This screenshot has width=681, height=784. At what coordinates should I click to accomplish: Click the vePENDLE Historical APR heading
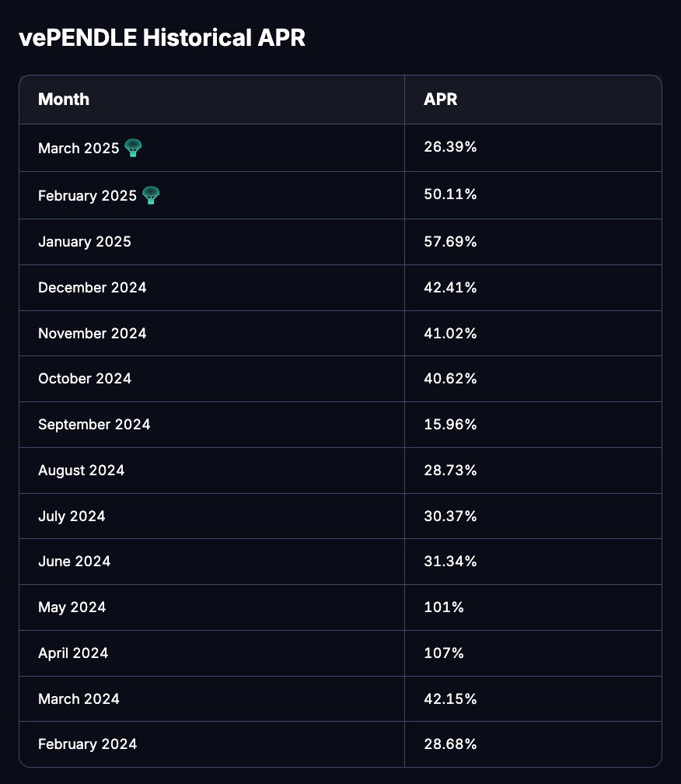pos(162,38)
